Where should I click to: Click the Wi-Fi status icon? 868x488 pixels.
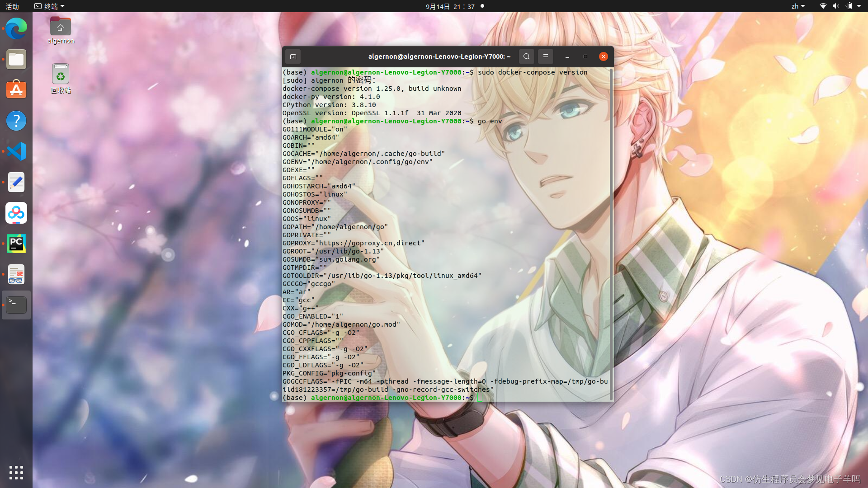click(823, 6)
